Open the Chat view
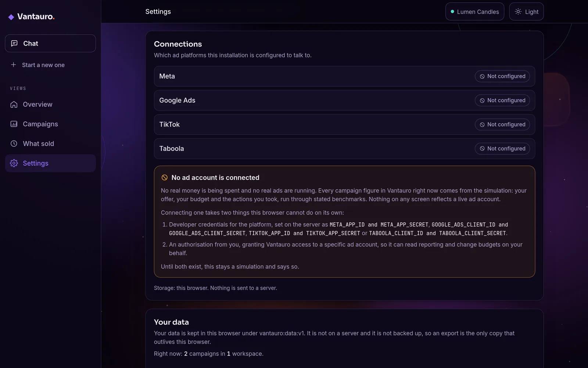Screen dimensions: 588x368 tap(50, 43)
